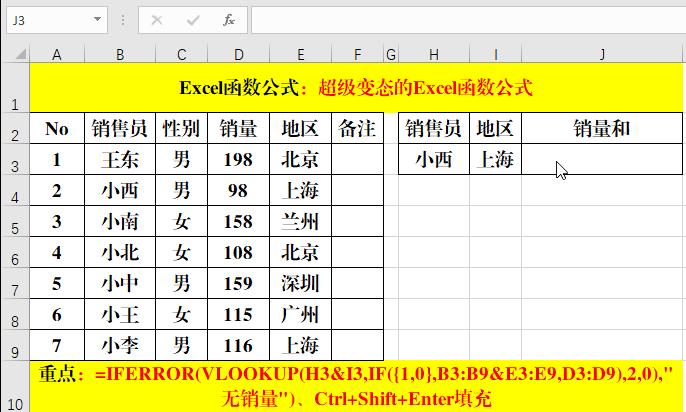Image resolution: width=686 pixels, height=412 pixels.
Task: Click the 销售员 header in column H
Action: pyautogui.click(x=434, y=128)
